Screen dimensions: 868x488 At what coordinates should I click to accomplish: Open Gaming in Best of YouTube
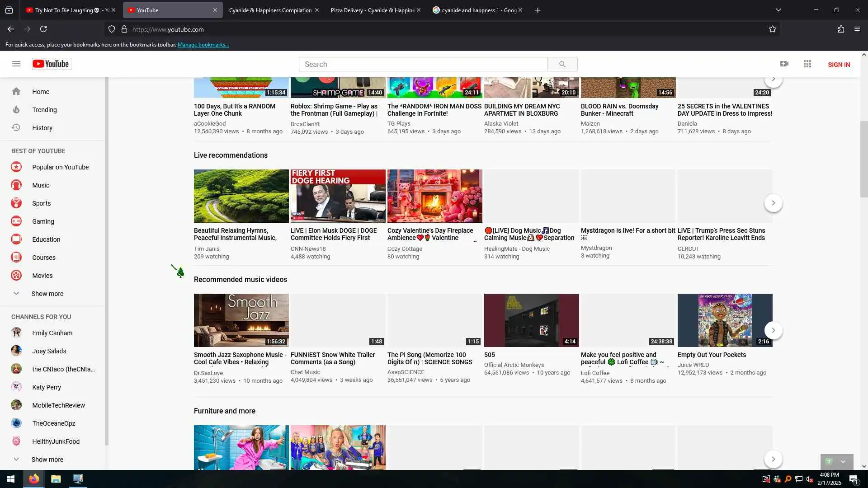(43, 221)
